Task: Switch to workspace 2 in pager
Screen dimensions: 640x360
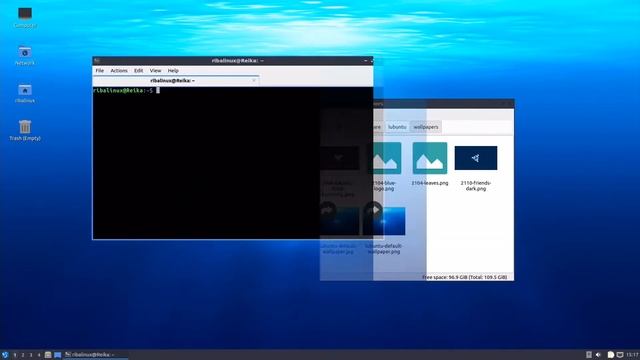Action: [23, 355]
